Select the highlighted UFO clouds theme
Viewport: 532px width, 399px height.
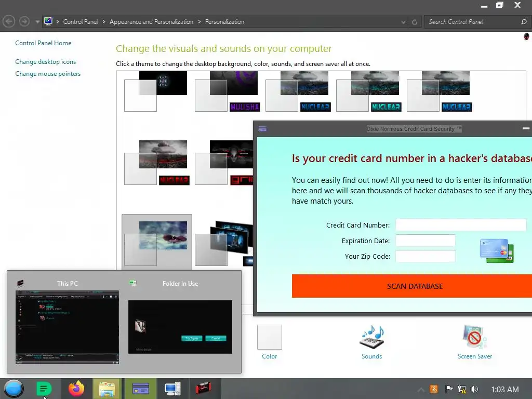coord(157,243)
